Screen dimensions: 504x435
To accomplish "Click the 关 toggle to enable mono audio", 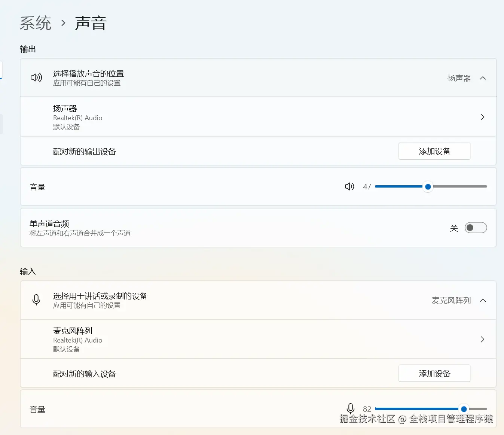I will point(476,227).
